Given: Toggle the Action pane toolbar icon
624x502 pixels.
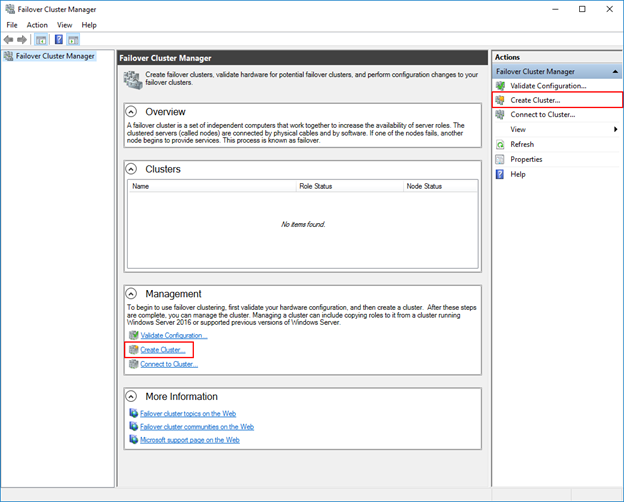Looking at the screenshot, I should pyautogui.click(x=73, y=39).
